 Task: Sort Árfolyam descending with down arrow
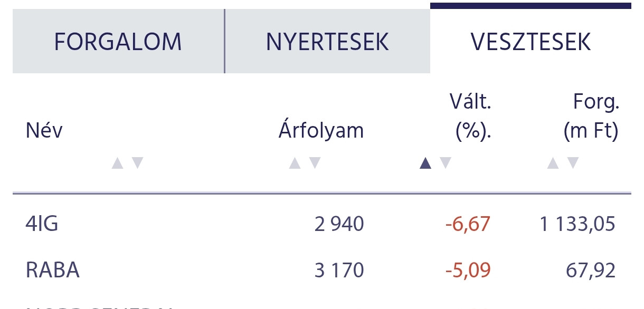315,163
